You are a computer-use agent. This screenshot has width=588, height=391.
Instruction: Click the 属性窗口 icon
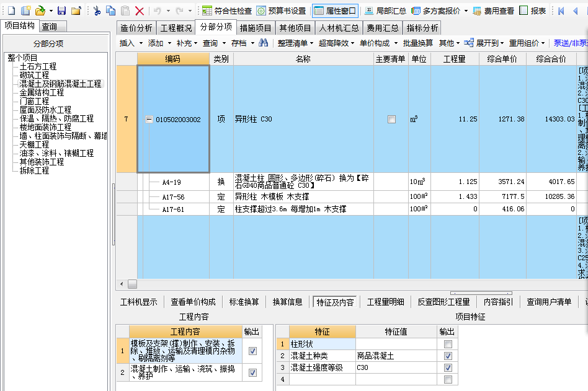(x=318, y=11)
